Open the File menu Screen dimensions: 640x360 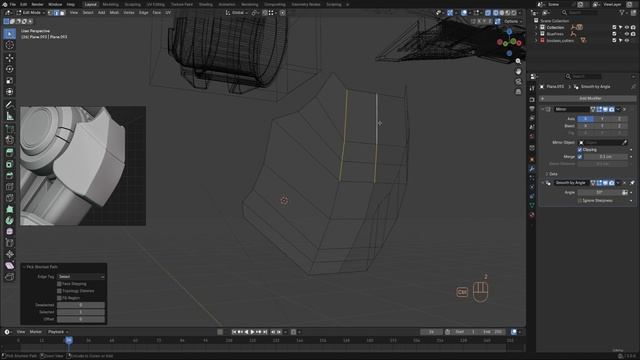tap(13, 4)
